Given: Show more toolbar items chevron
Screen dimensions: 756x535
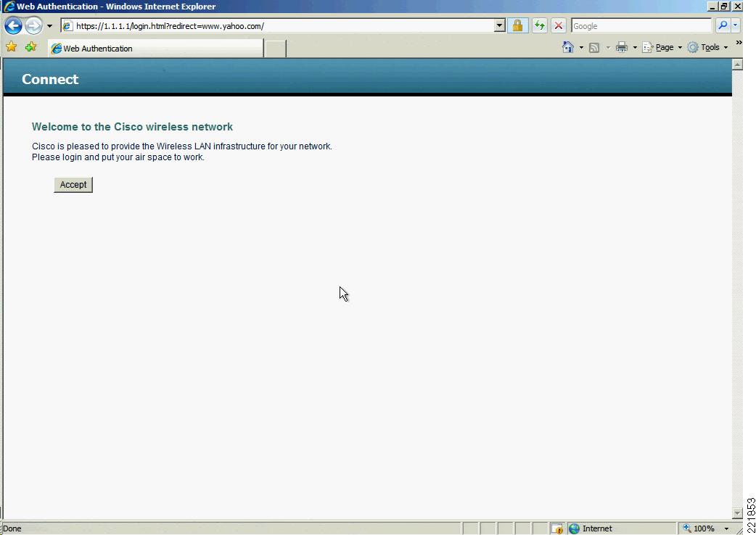Looking at the screenshot, I should [739, 43].
